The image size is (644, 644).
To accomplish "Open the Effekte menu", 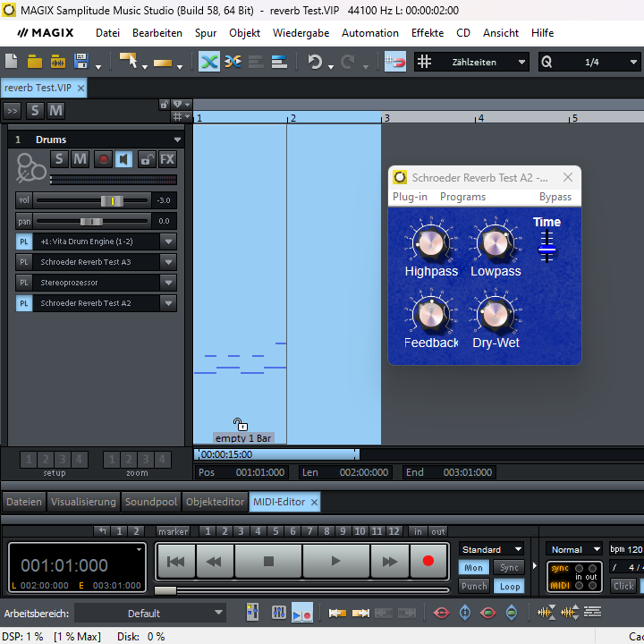I will [428, 33].
